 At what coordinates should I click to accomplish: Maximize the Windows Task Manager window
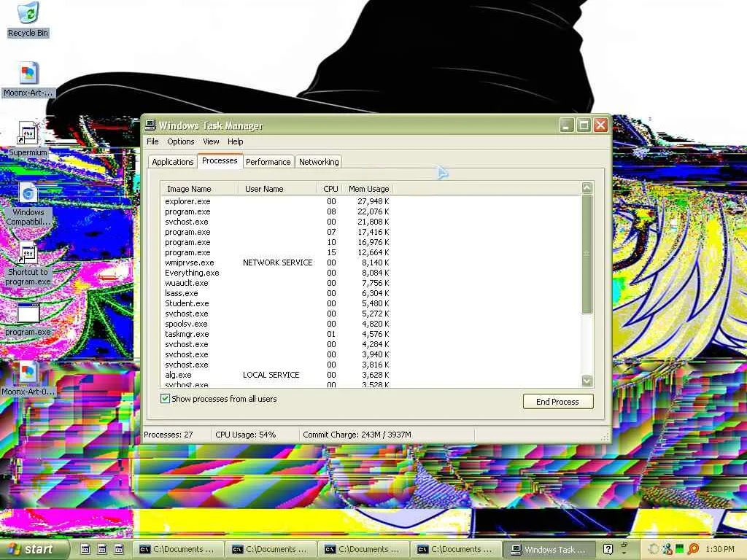coord(584,125)
